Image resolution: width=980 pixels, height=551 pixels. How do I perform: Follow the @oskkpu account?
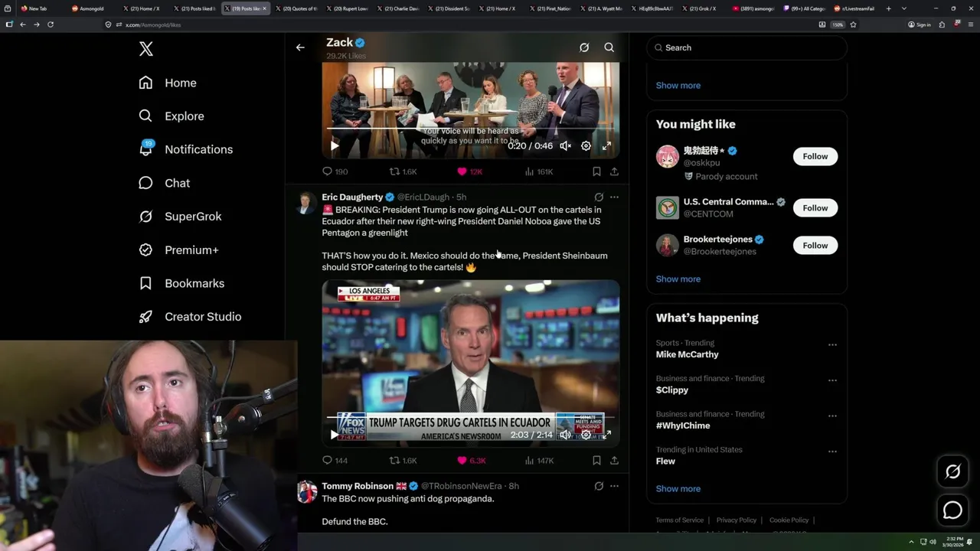(815, 156)
